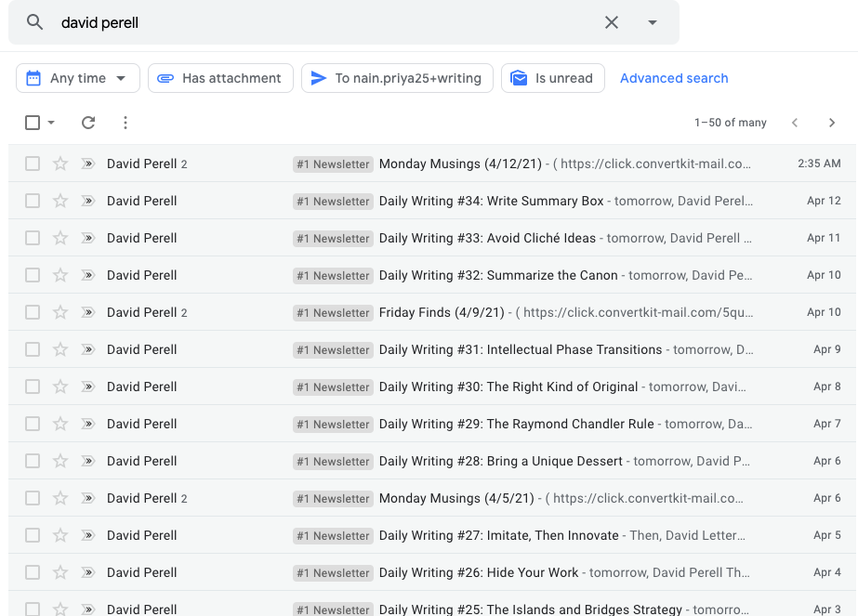Star the Daily Writing #33 email
858x616 pixels.
tap(60, 238)
